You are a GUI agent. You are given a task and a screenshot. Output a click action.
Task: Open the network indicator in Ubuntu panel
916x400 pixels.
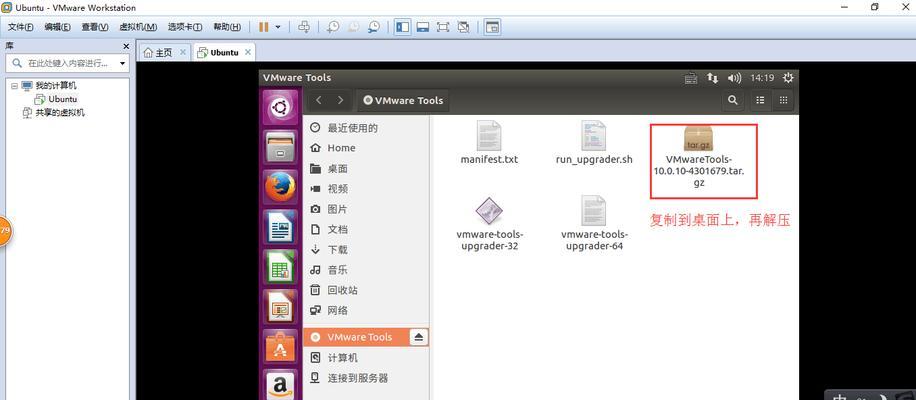click(x=712, y=78)
